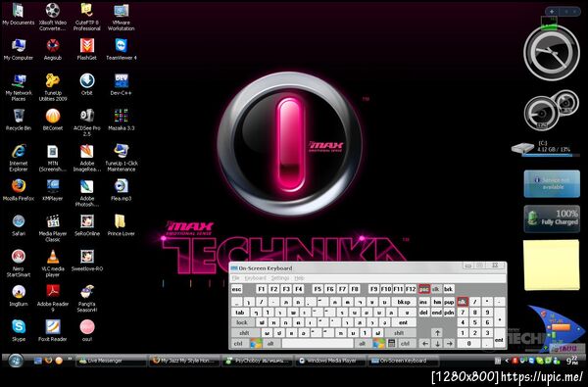
Task: Select the Mozilla Firefox desktop icon
Action: 19,190
